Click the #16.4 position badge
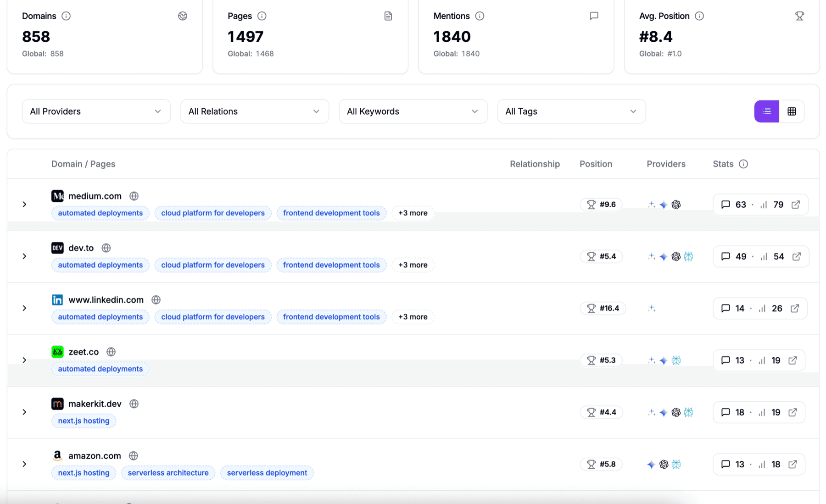 [x=603, y=308]
